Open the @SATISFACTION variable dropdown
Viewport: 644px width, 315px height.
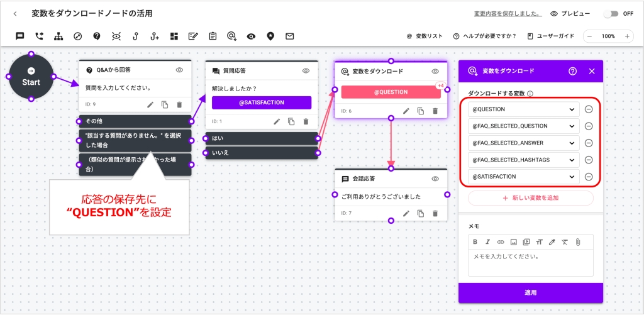(x=523, y=177)
